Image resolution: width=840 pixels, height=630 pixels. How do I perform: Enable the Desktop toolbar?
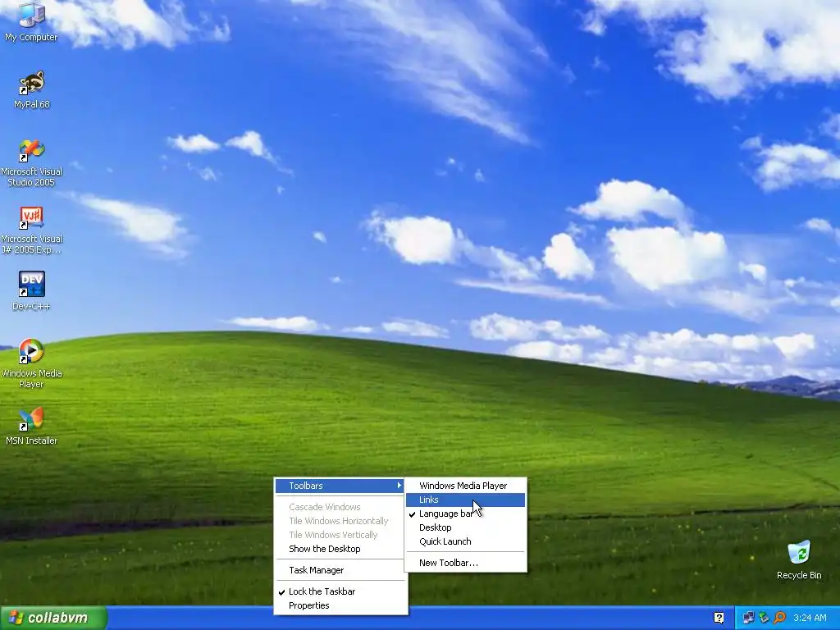click(465, 527)
